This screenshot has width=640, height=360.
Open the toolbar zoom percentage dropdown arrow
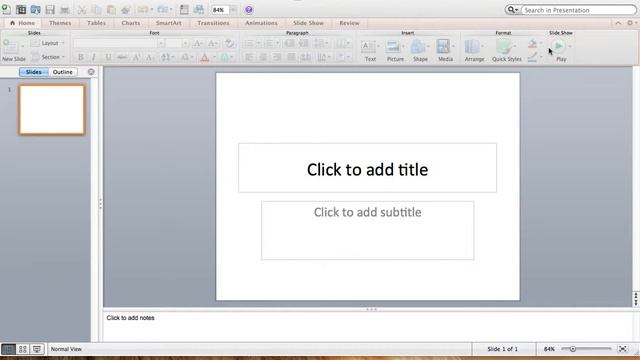pos(233,9)
